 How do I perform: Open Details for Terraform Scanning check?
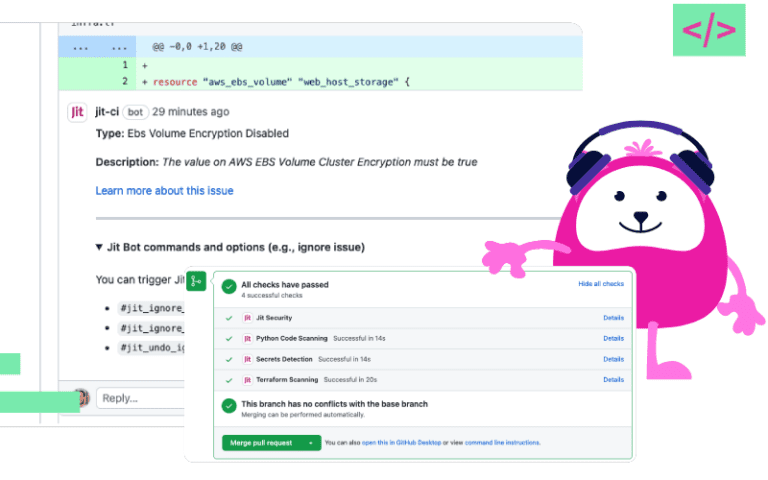click(613, 380)
